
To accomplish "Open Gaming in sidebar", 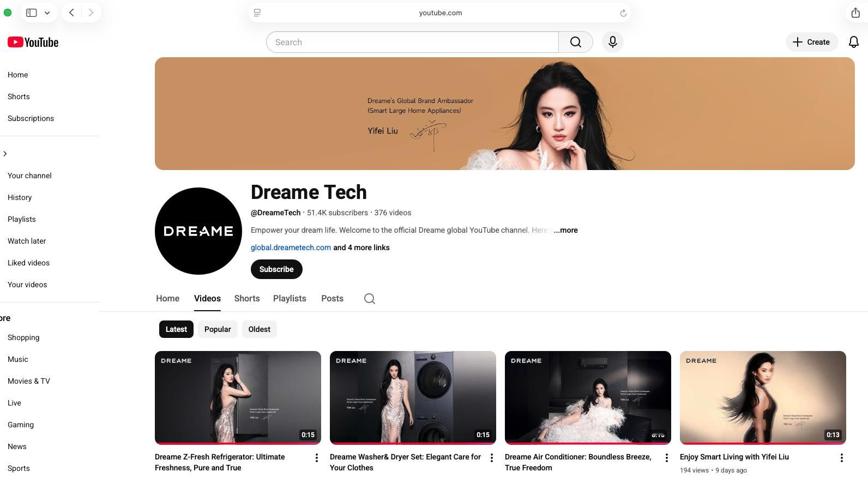I will 21,425.
